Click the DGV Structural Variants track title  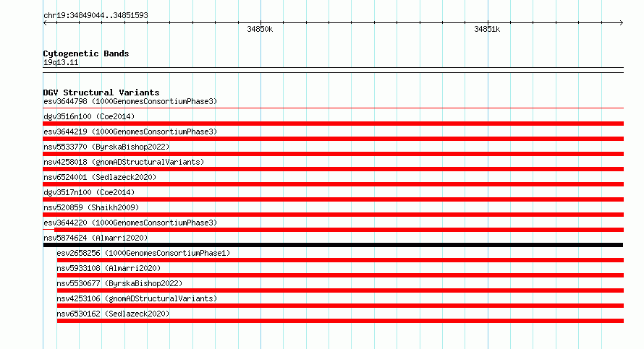point(101,92)
